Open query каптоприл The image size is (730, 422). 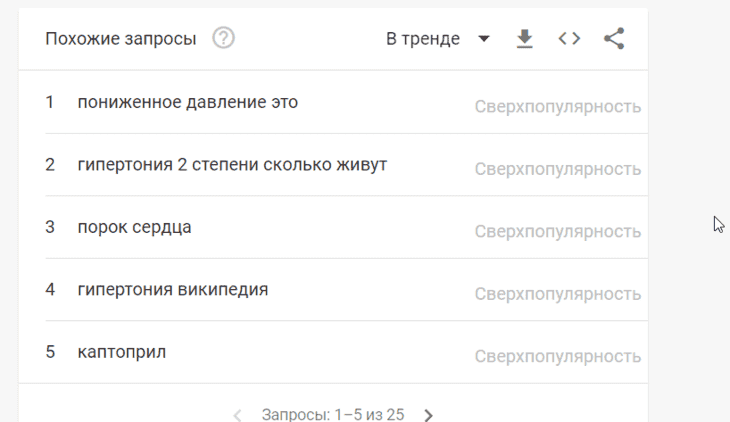click(122, 352)
